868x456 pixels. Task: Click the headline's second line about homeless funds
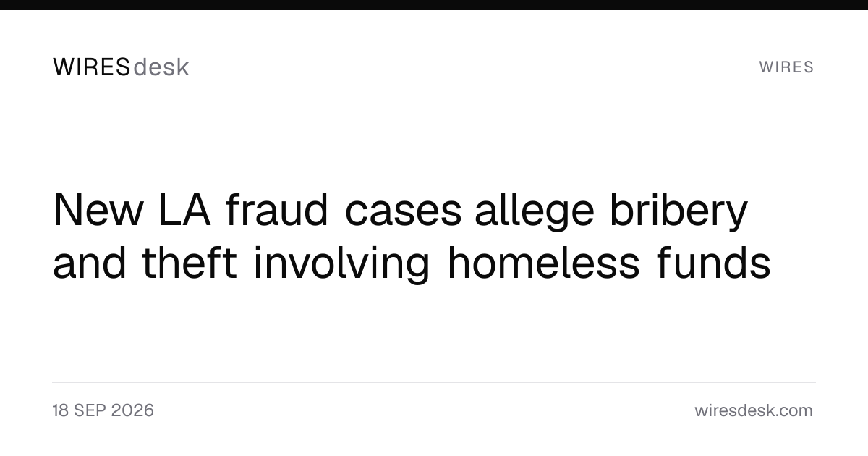pyautogui.click(x=412, y=262)
